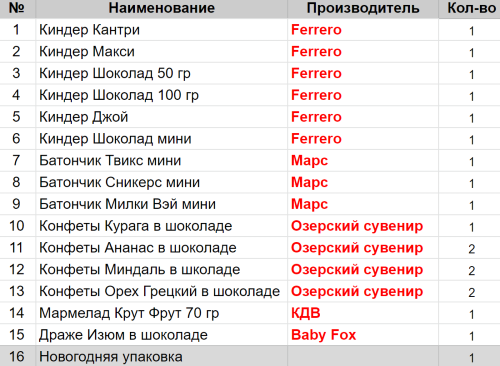Viewport: 500px width, 366px height.
Task: Select the Батончик Твикс мини cell
Action: (161, 161)
